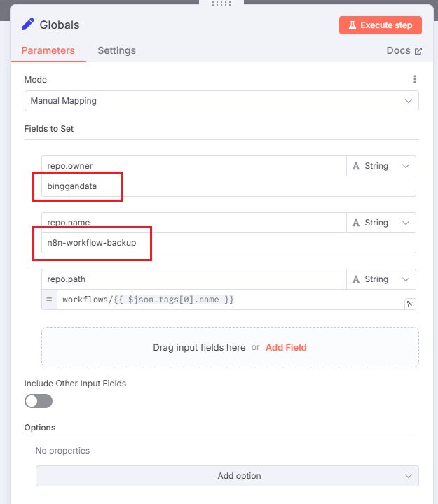The image size is (438, 504).
Task: Open the Add option dropdown
Action: (x=227, y=476)
